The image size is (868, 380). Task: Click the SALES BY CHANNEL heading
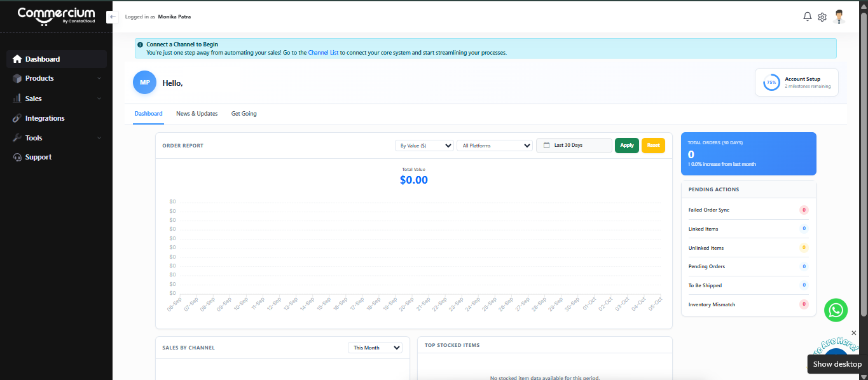pos(188,348)
